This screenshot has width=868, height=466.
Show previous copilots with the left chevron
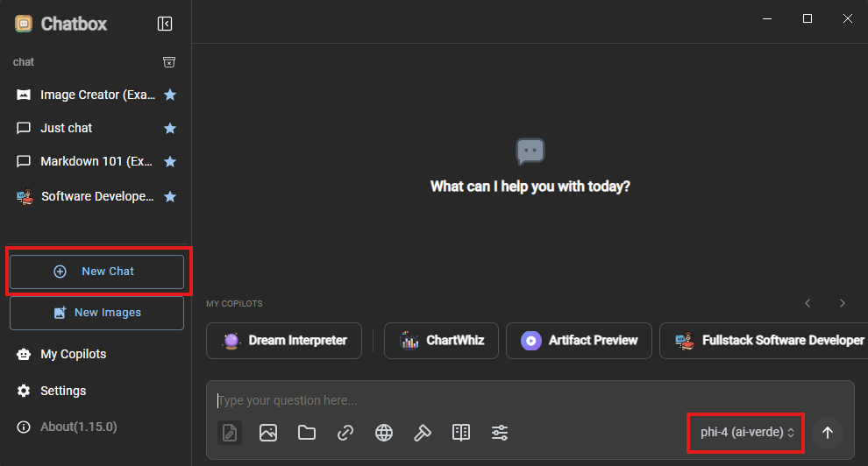(808, 303)
